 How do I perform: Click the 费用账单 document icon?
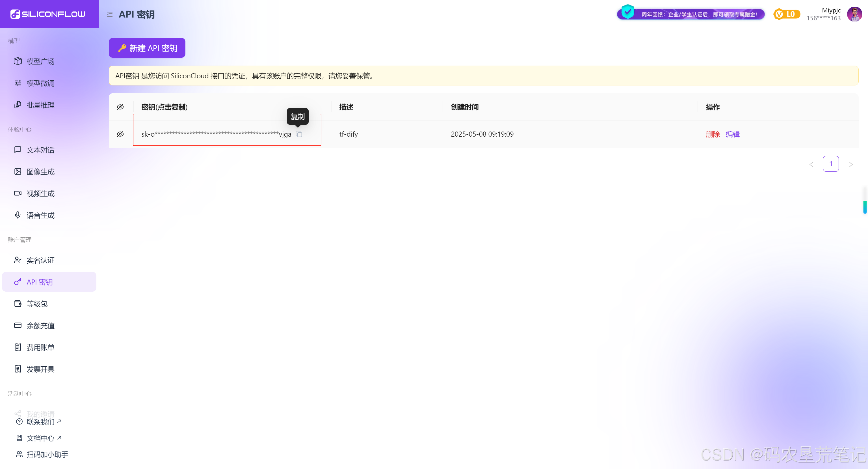click(18, 347)
